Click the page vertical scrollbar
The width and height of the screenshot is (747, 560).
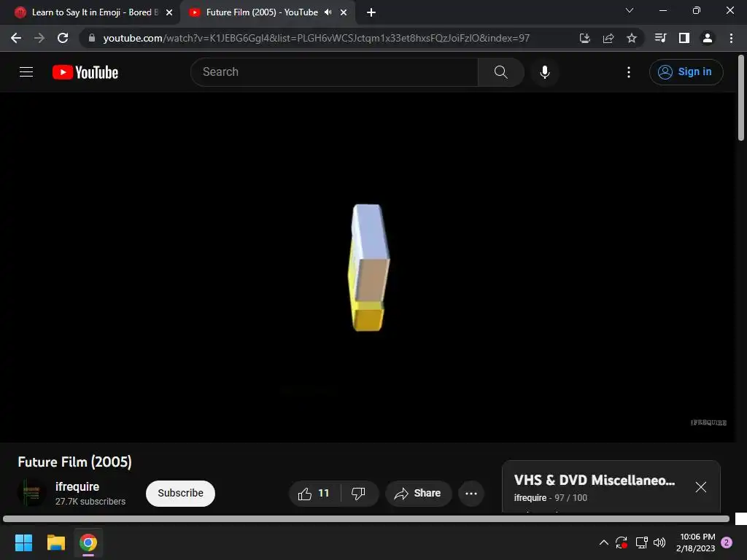pyautogui.click(x=741, y=98)
